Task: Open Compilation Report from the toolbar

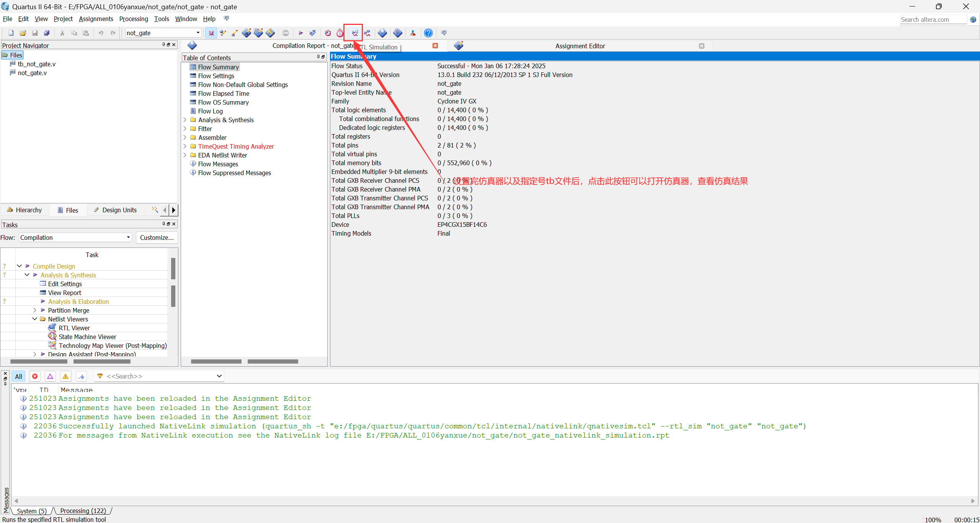Action: tap(382, 33)
